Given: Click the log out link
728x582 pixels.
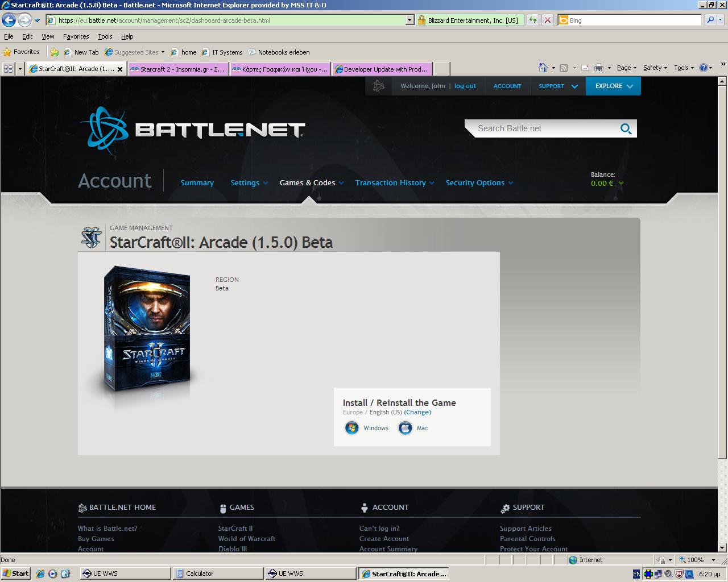Looking at the screenshot, I should pyautogui.click(x=465, y=86).
